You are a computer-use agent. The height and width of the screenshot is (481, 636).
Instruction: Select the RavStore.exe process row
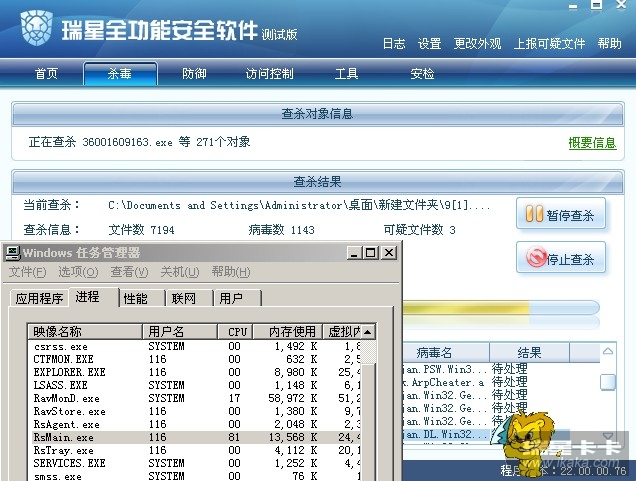tap(194, 411)
